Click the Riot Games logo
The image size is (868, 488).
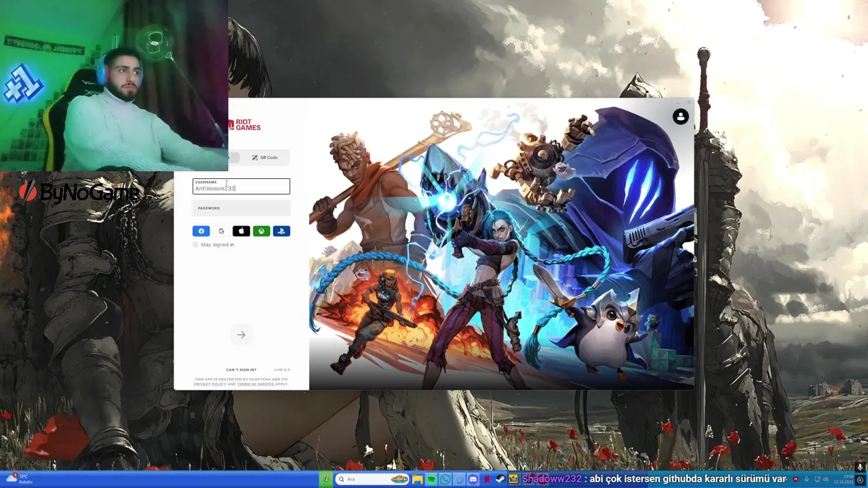(x=244, y=125)
